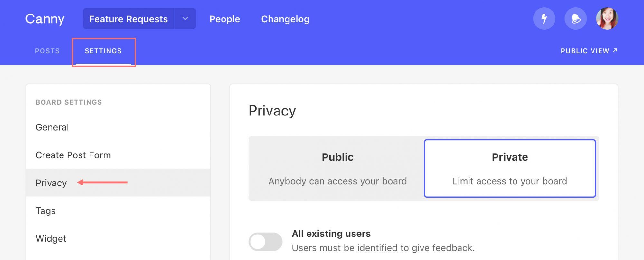
Task: Open Create Post Form settings
Action: tap(118, 155)
